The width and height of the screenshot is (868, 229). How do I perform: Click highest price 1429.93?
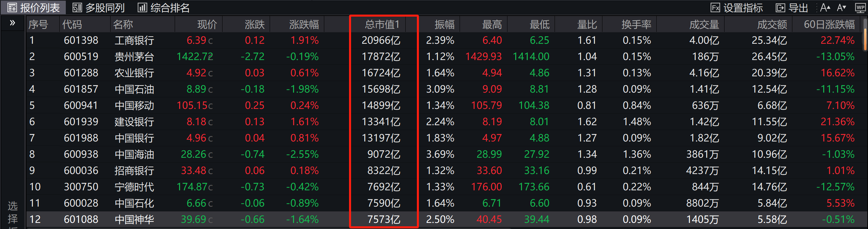484,57
